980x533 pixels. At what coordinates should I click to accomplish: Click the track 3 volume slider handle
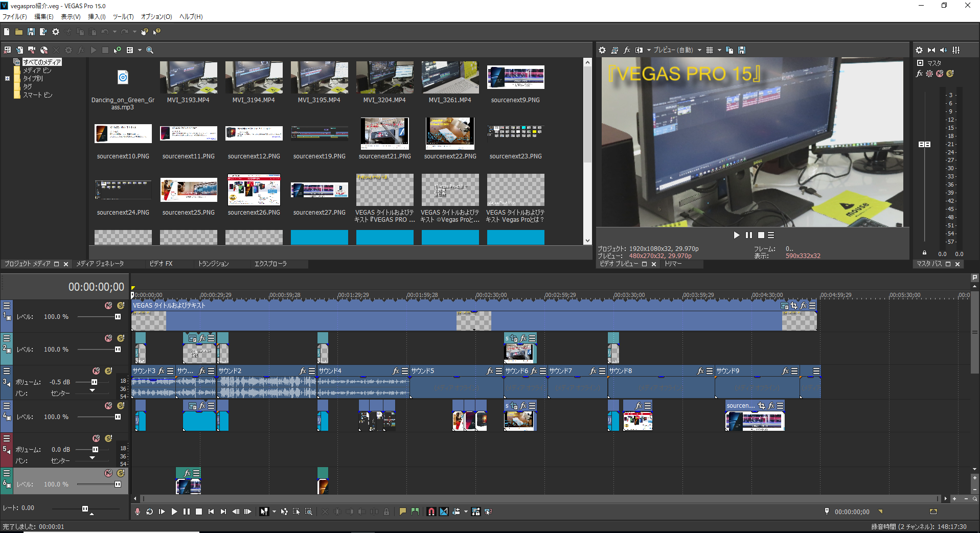[95, 382]
